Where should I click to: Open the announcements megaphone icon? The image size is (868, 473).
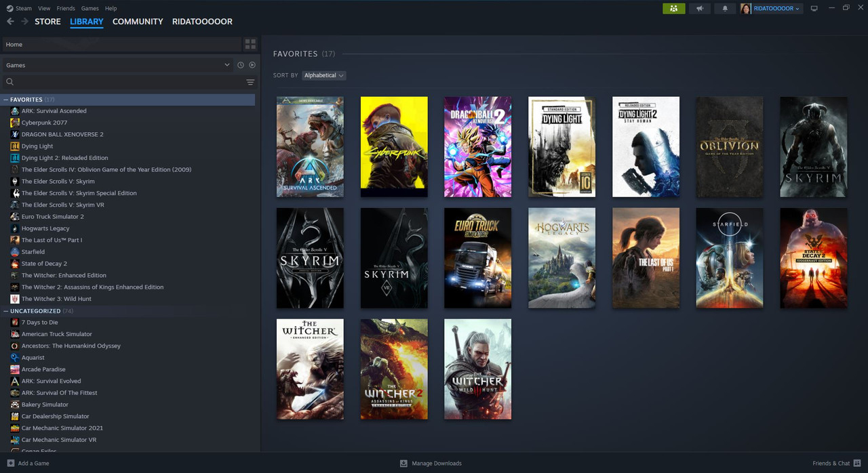click(x=700, y=8)
